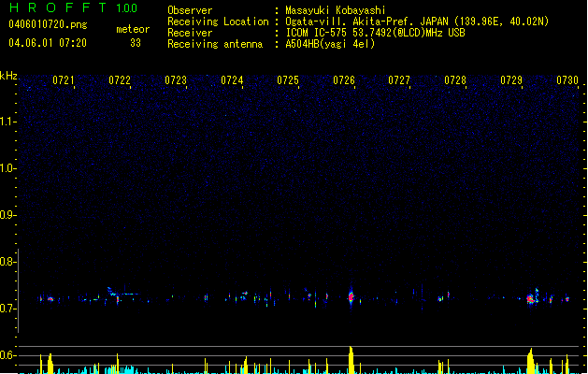
Task: Click the 1.0 kHz axis label
Action: pos(7,168)
